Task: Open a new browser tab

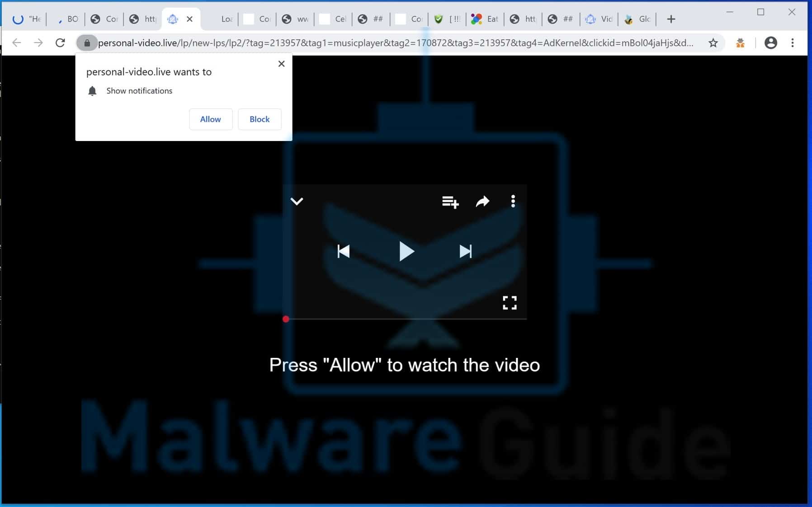Action: [x=671, y=19]
